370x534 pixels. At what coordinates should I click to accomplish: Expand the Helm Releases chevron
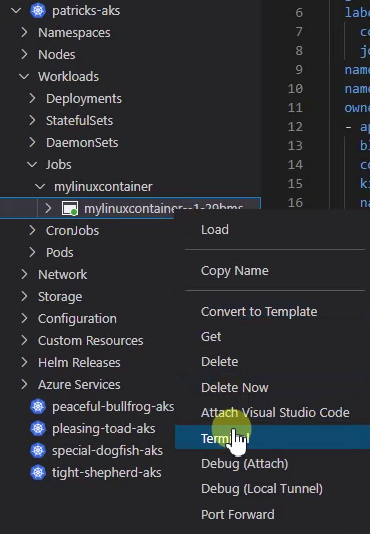pos(24,362)
